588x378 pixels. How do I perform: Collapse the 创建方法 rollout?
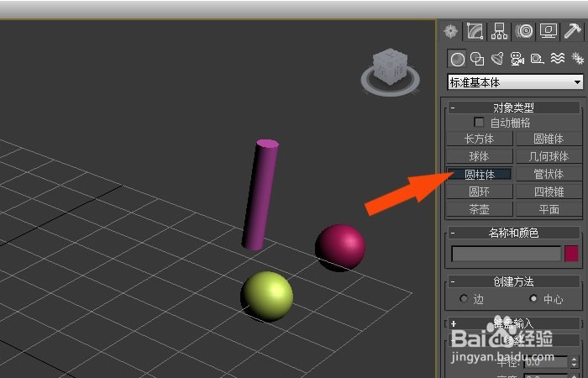pos(513,281)
